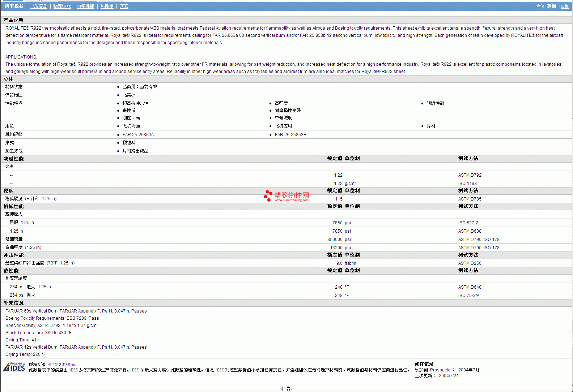Click the Powered by IDES logo
The width and height of the screenshot is (573, 392).
pyautogui.click(x=14, y=367)
